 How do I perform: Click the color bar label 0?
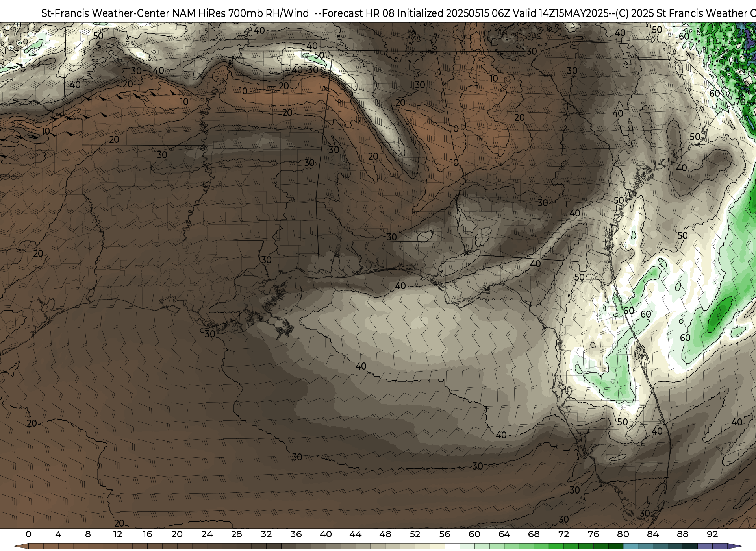click(x=28, y=534)
